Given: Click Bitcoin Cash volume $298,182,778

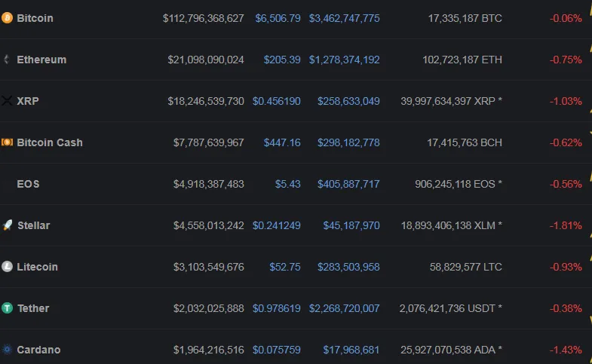Looking at the screenshot, I should pyautogui.click(x=348, y=142).
